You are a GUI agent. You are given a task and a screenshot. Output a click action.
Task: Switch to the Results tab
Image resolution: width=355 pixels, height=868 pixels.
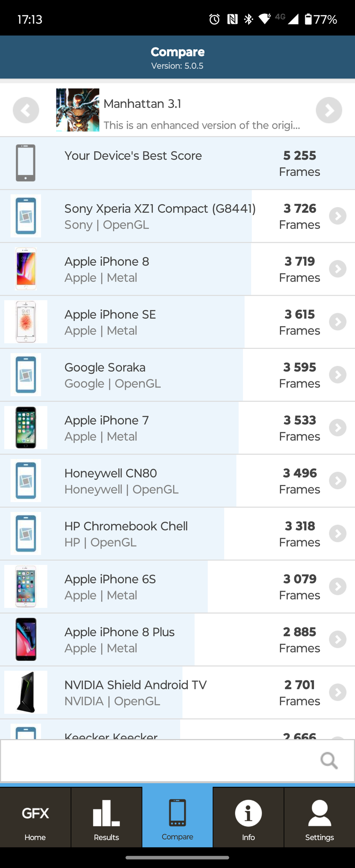pyautogui.click(x=106, y=817)
